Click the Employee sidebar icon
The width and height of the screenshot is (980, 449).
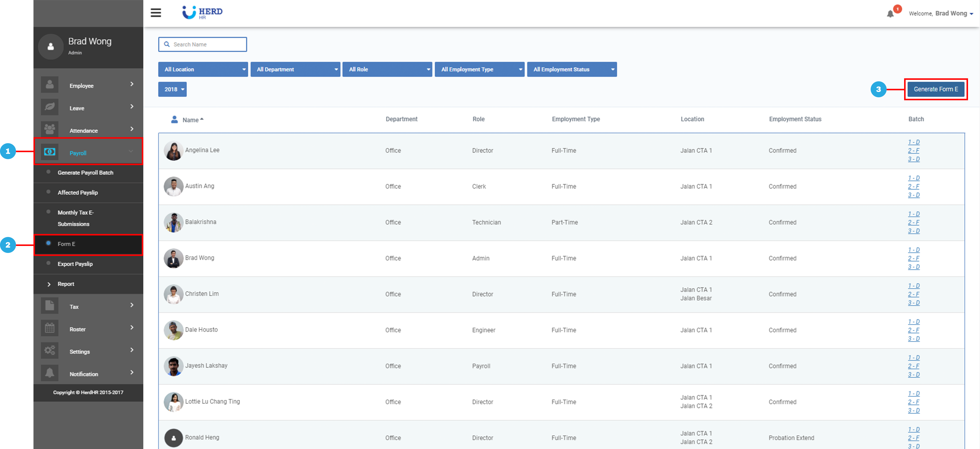click(50, 85)
